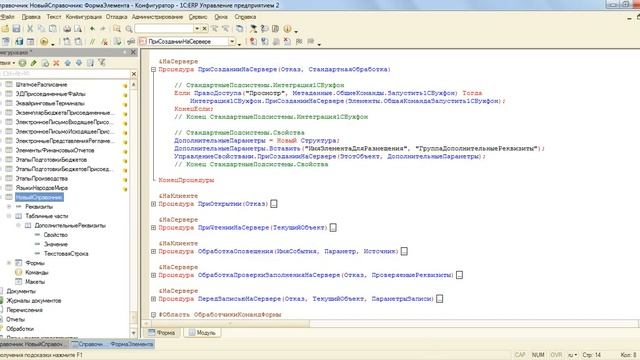Select the Команды node
The image size is (640, 360).
tap(36, 272)
